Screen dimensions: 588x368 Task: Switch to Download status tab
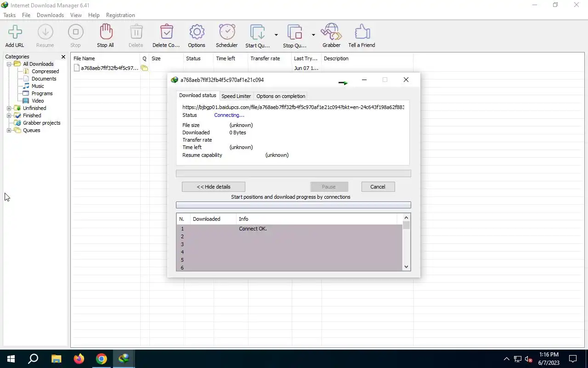pos(198,95)
